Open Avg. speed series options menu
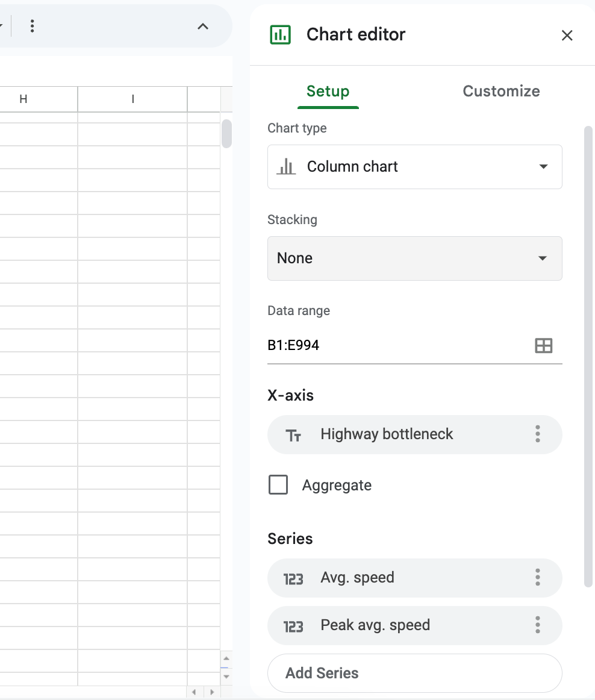Image resolution: width=595 pixels, height=700 pixels. 538,578
